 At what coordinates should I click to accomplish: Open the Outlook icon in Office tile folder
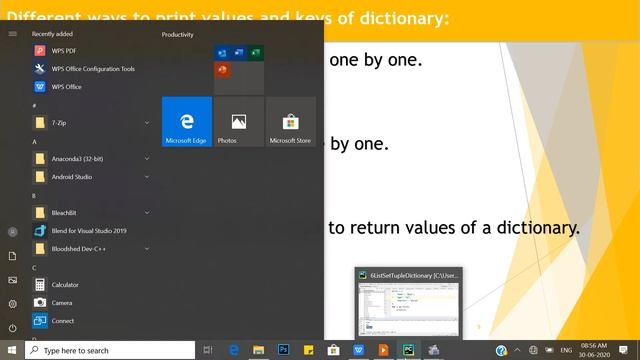click(x=222, y=53)
